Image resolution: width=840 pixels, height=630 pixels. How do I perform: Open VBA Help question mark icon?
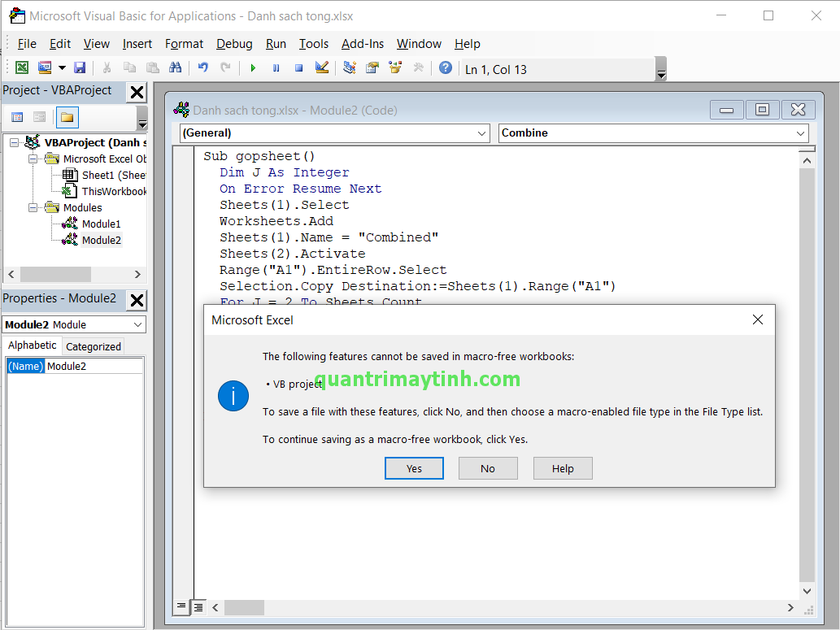point(445,67)
